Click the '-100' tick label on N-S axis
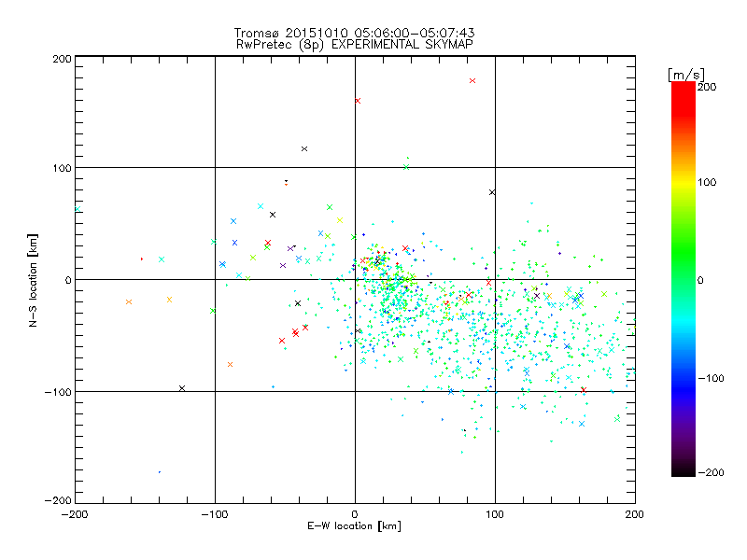 click(58, 392)
